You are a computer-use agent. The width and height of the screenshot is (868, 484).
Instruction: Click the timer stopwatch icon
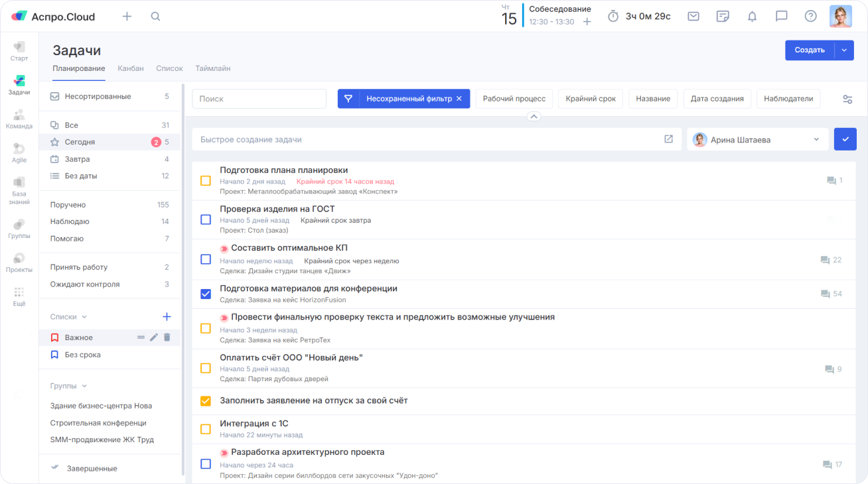pyautogui.click(x=613, y=17)
